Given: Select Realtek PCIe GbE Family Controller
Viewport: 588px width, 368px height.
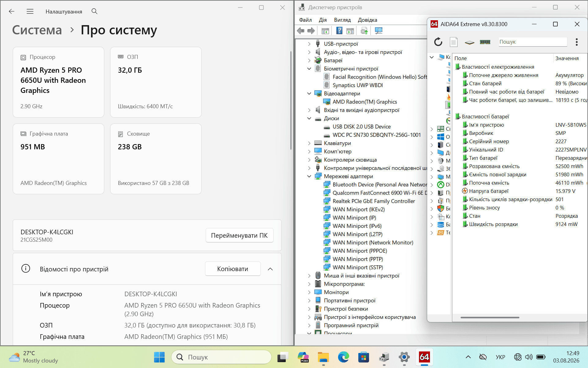Looking at the screenshot, I should pyautogui.click(x=374, y=201).
